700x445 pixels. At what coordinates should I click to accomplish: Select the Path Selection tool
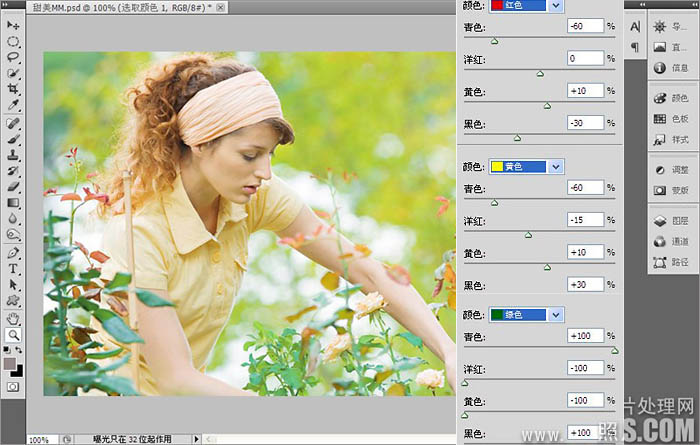point(13,284)
